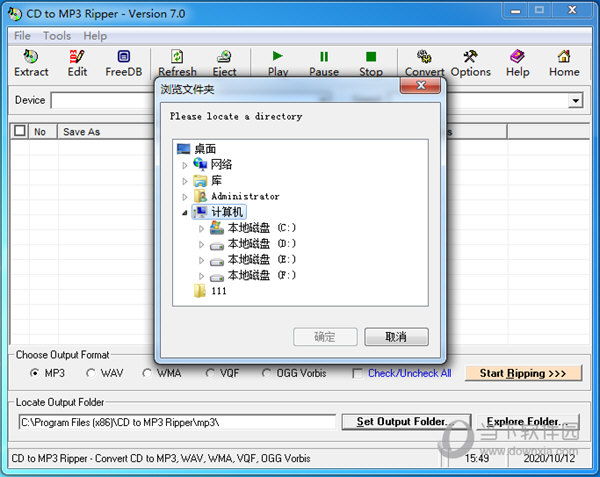Click the Check/Uncheck All blue link text
600x477 pixels.
pyautogui.click(x=409, y=373)
